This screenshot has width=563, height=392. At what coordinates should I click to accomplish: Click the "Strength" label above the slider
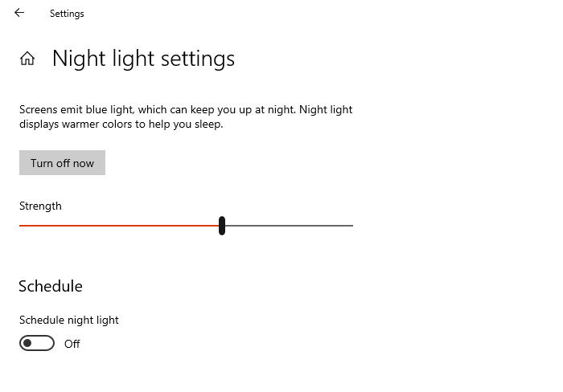coord(40,206)
